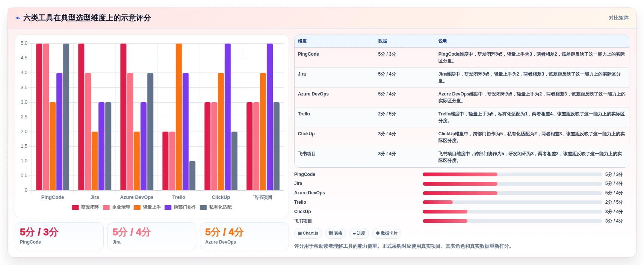Toggle the 研发闭环 legend swatch

click(75, 207)
